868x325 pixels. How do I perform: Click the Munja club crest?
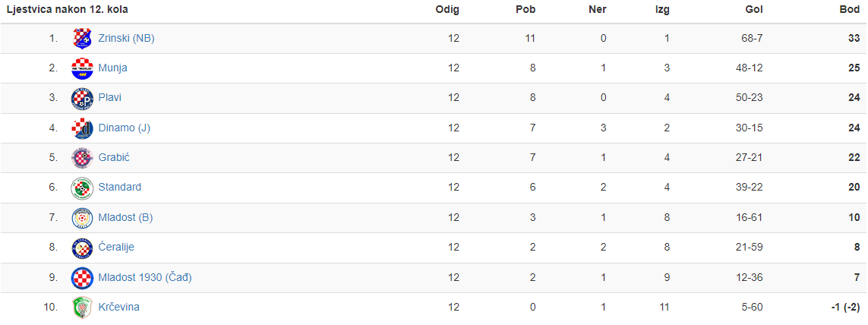[x=82, y=68]
